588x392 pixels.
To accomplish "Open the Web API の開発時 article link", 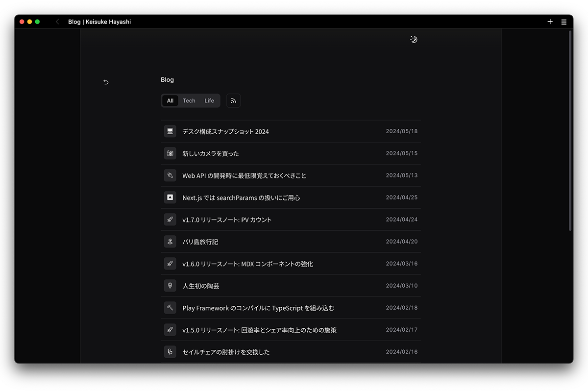I will tap(244, 175).
